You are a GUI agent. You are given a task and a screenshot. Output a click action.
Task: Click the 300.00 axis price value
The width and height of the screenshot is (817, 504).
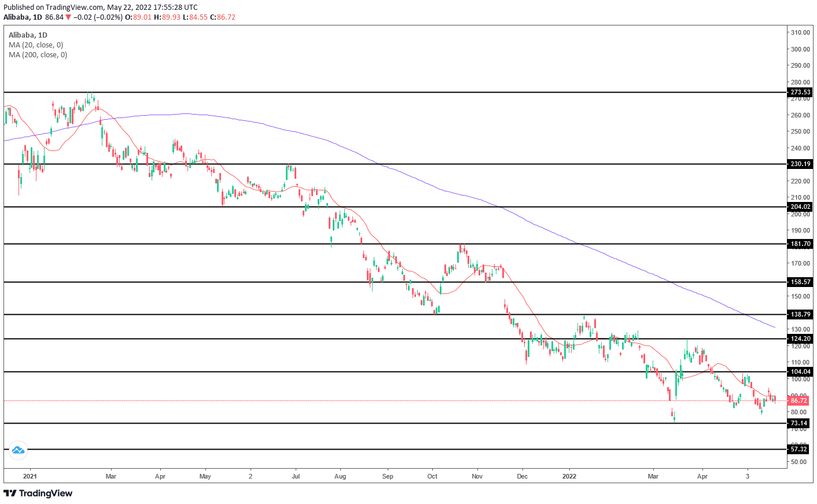[800, 49]
